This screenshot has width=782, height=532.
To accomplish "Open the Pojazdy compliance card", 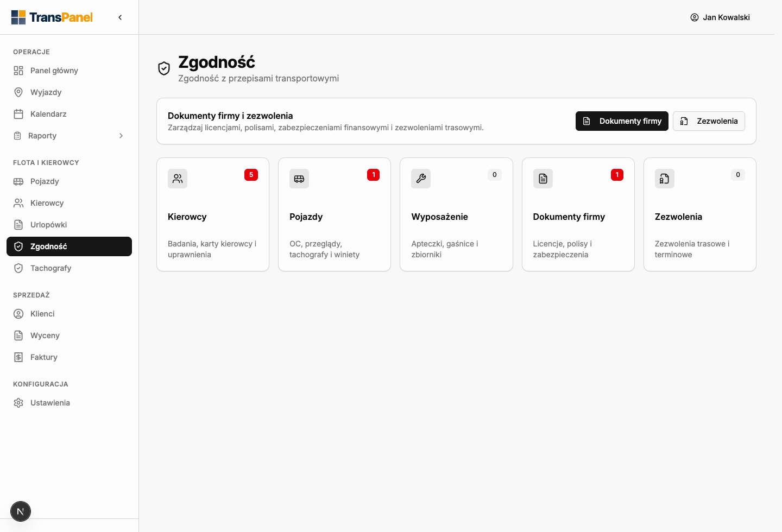I will click(x=335, y=214).
